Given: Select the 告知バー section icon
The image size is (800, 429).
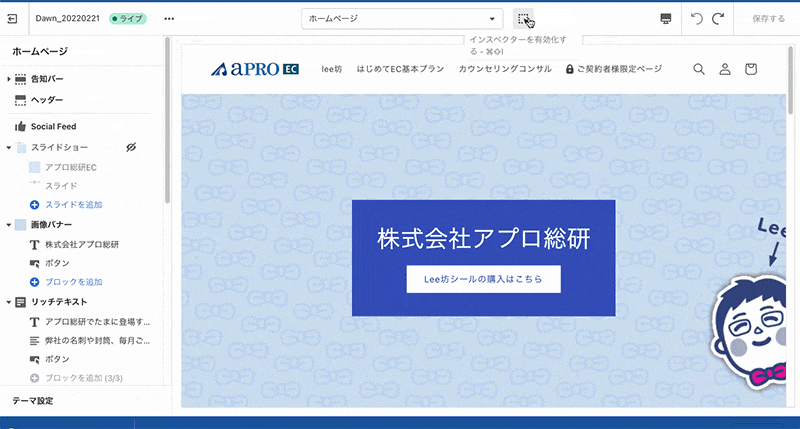Looking at the screenshot, I should [x=20, y=79].
